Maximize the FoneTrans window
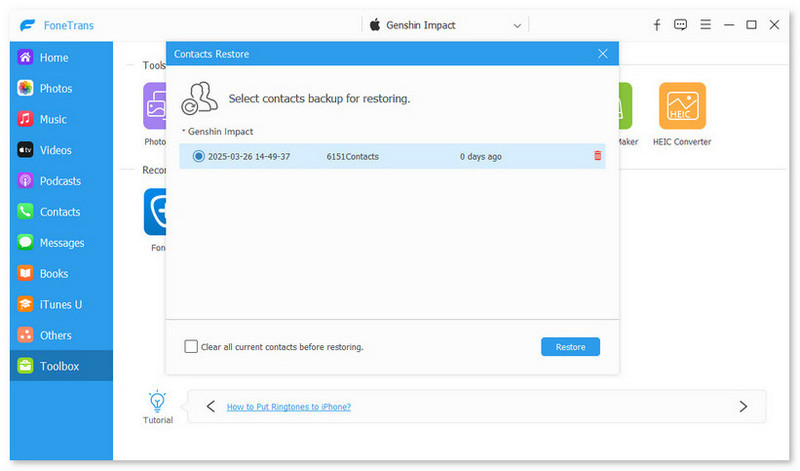The height and width of the screenshot is (471, 800). pyautogui.click(x=752, y=24)
